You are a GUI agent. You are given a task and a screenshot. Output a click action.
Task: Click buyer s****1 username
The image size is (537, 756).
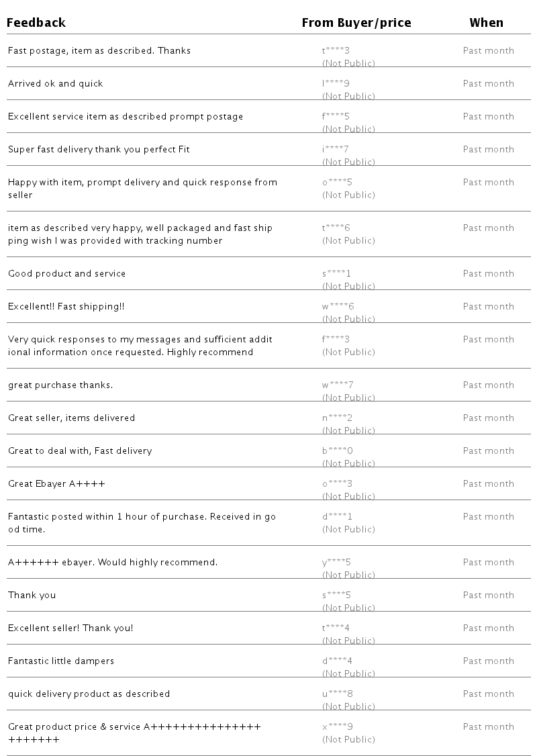[x=336, y=274]
